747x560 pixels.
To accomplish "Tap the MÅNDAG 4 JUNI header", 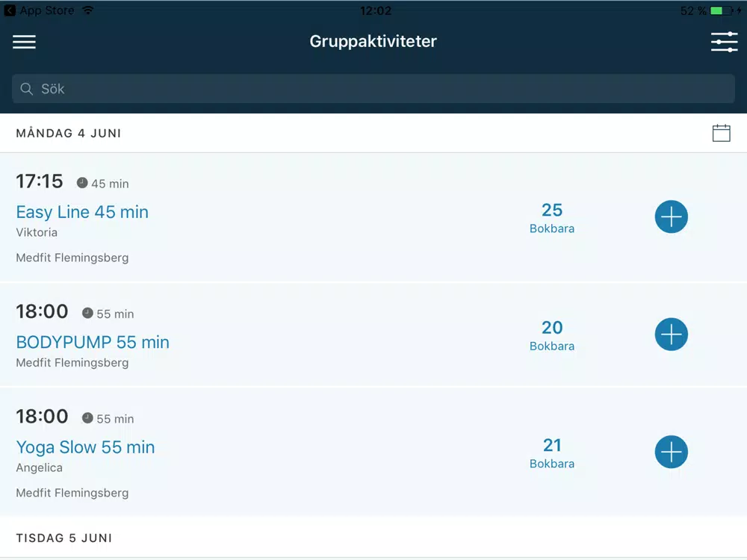I will (x=69, y=133).
